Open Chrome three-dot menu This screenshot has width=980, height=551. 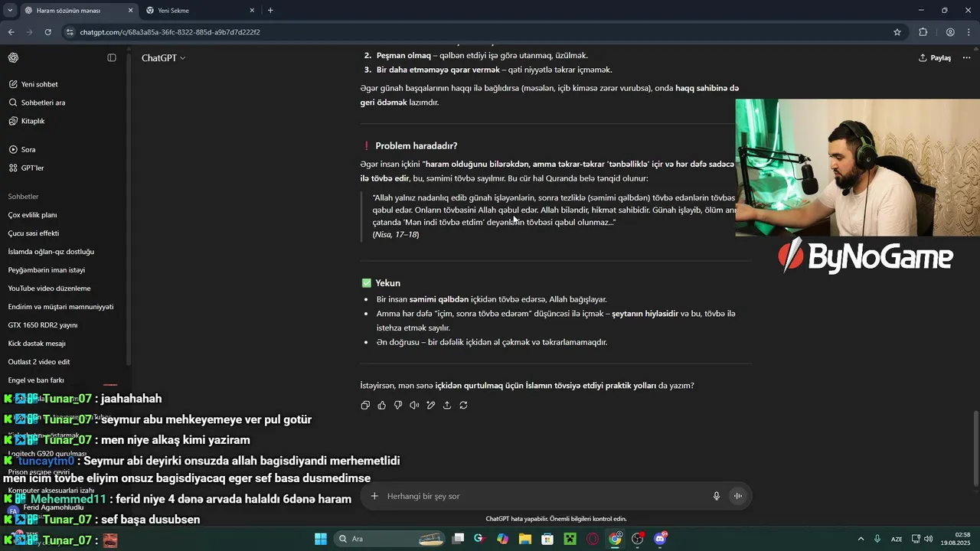pyautogui.click(x=969, y=32)
